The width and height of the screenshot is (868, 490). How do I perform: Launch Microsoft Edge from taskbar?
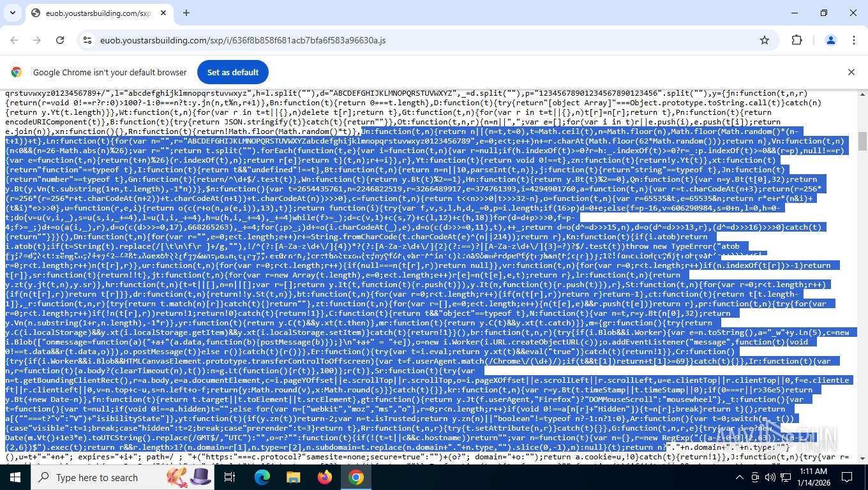tap(262, 477)
